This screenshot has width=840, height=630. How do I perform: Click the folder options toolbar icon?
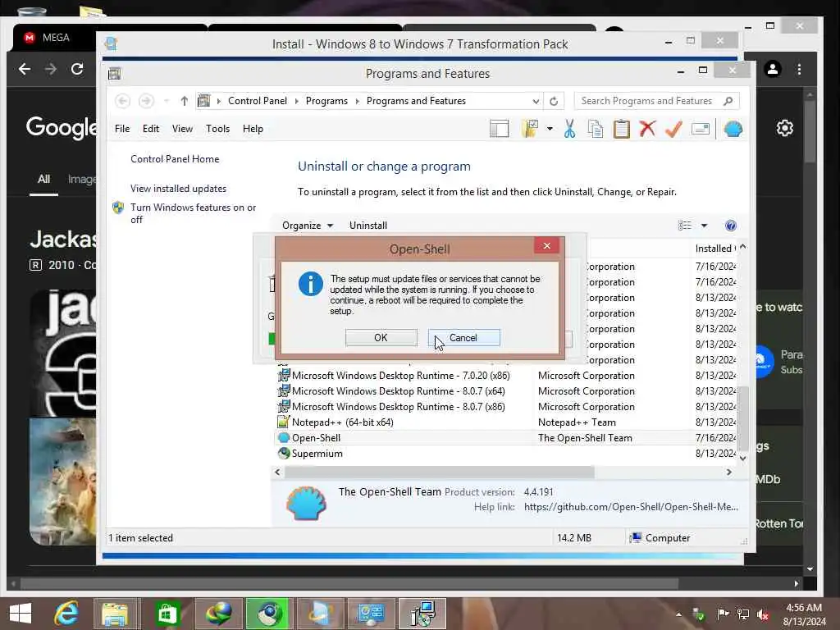530,129
